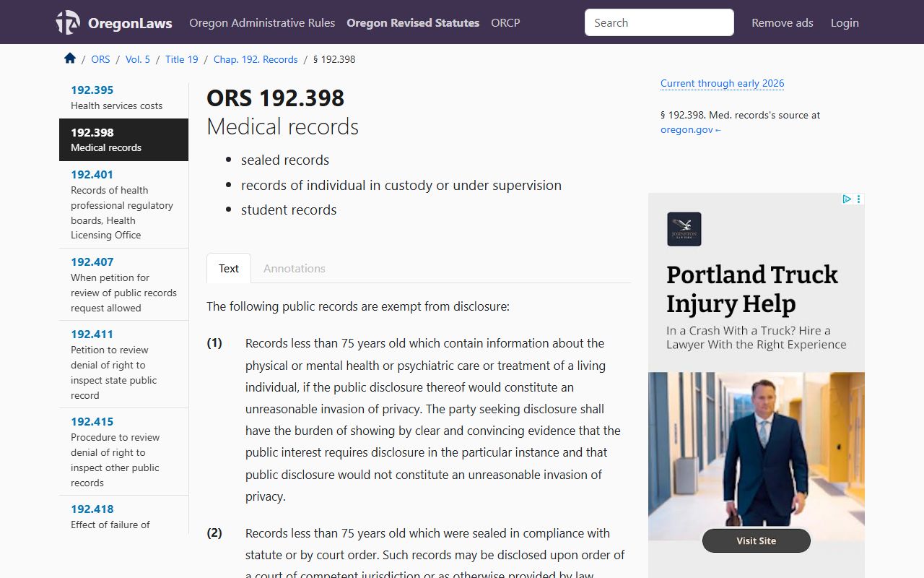Open ORS breadcrumb link
This screenshot has height=578, width=924.
tap(100, 59)
